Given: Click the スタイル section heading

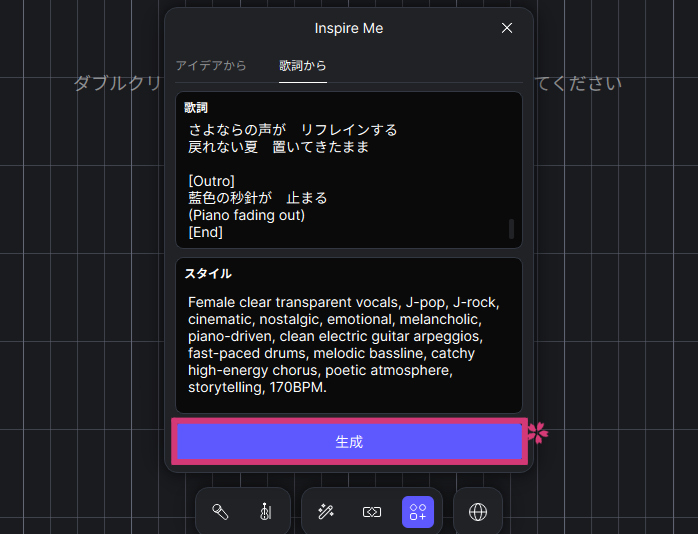Looking at the screenshot, I should (x=208, y=273).
